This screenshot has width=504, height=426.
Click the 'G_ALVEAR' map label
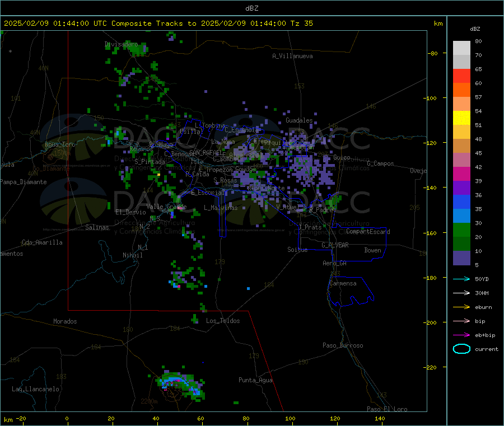[x=335, y=245]
